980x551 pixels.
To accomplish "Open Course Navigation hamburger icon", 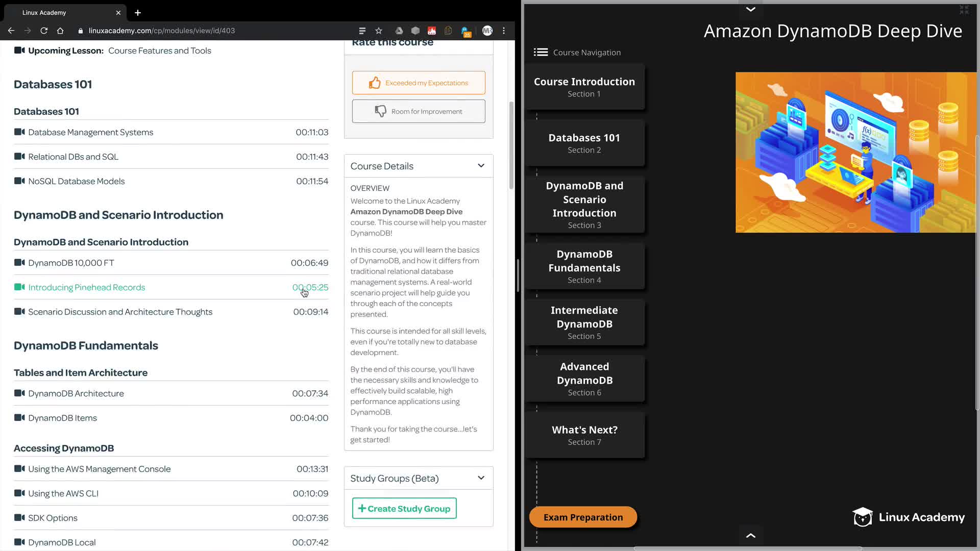I will coord(541,52).
